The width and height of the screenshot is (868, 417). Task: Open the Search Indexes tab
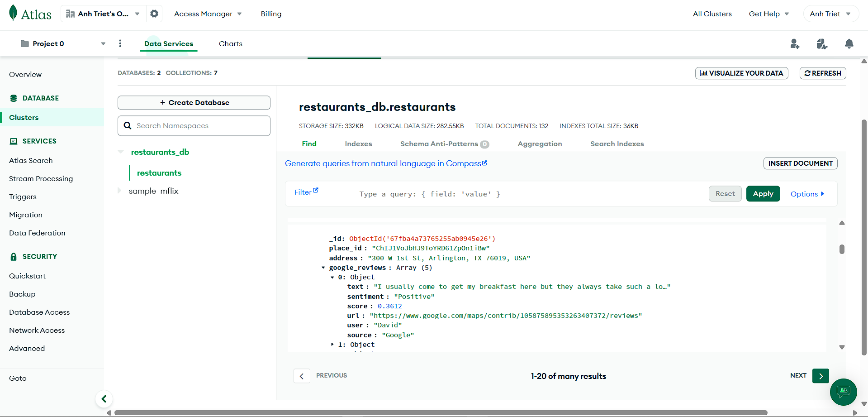(617, 144)
